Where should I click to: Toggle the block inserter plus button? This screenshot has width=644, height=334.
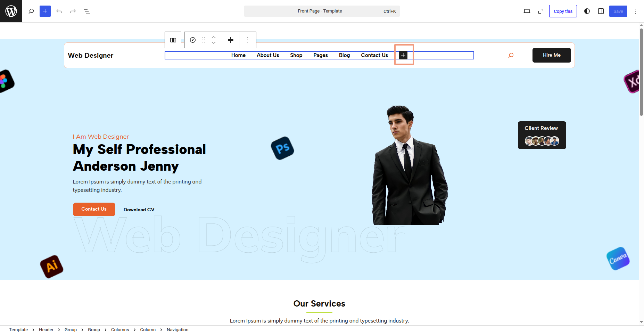click(45, 11)
